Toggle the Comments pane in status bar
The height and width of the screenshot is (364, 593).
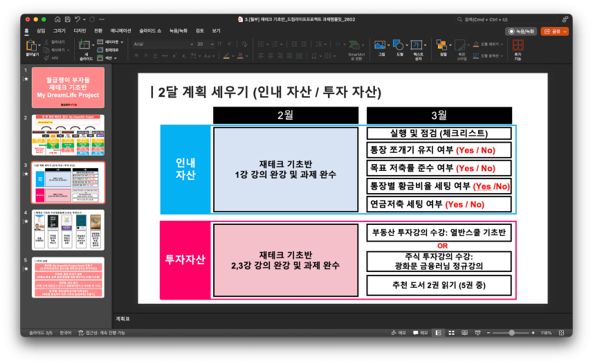pos(419,333)
